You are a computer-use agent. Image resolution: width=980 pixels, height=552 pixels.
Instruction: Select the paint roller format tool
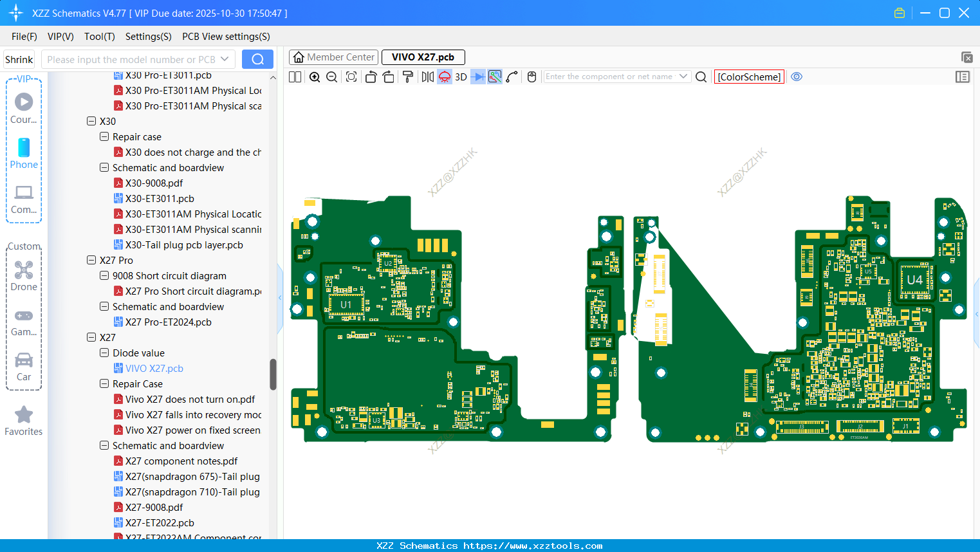tap(408, 77)
